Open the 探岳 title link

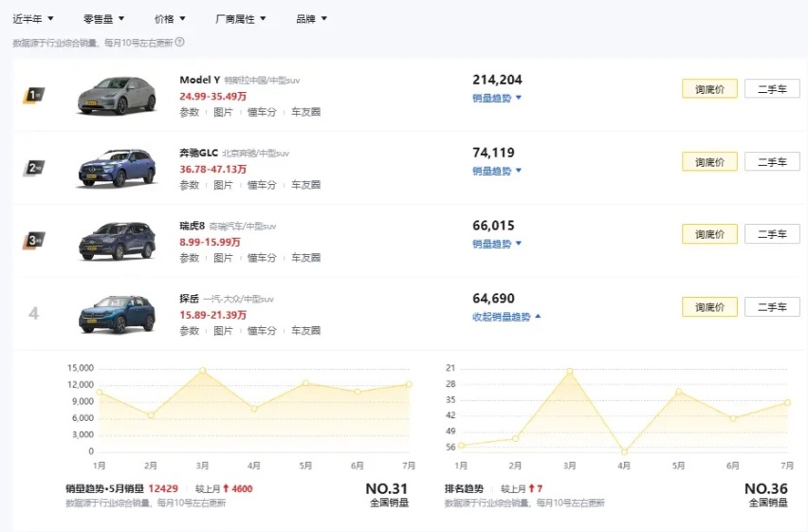pos(189,299)
